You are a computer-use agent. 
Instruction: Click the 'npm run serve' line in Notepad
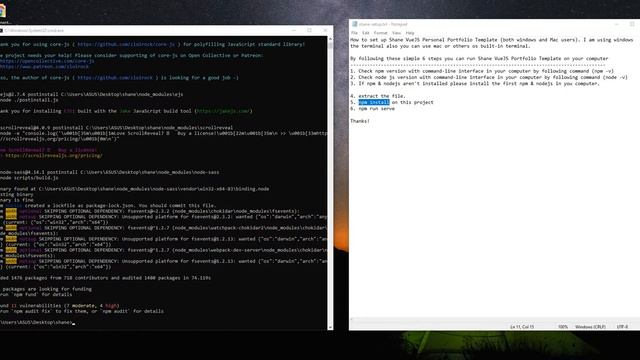click(x=376, y=109)
